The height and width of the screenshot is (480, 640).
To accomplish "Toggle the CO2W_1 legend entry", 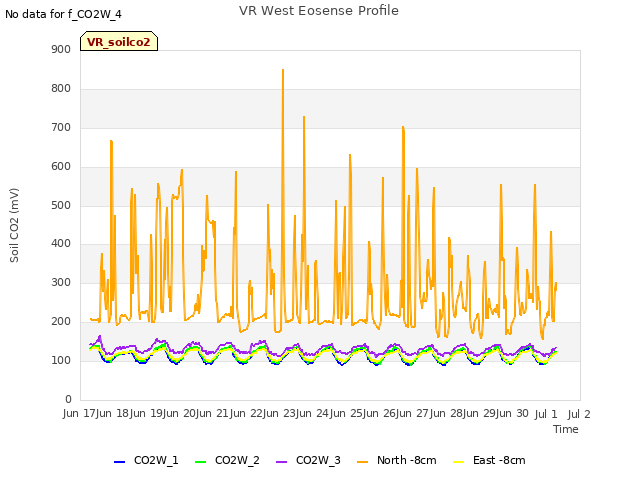I will 146,460.
